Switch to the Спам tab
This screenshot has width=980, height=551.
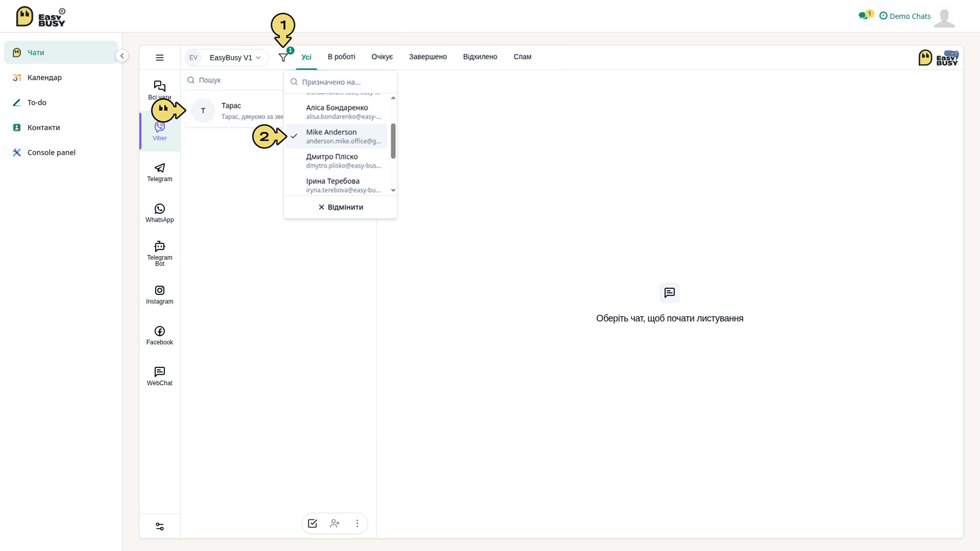[x=523, y=57]
